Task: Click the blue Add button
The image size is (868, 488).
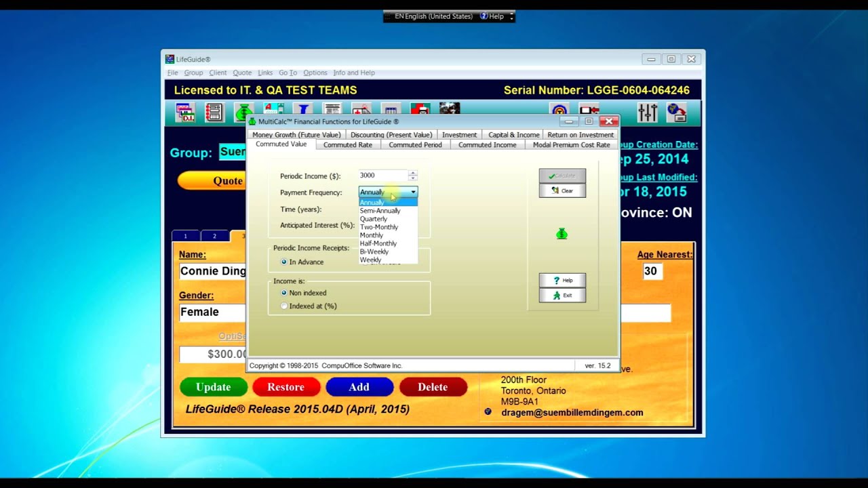Action: click(359, 387)
